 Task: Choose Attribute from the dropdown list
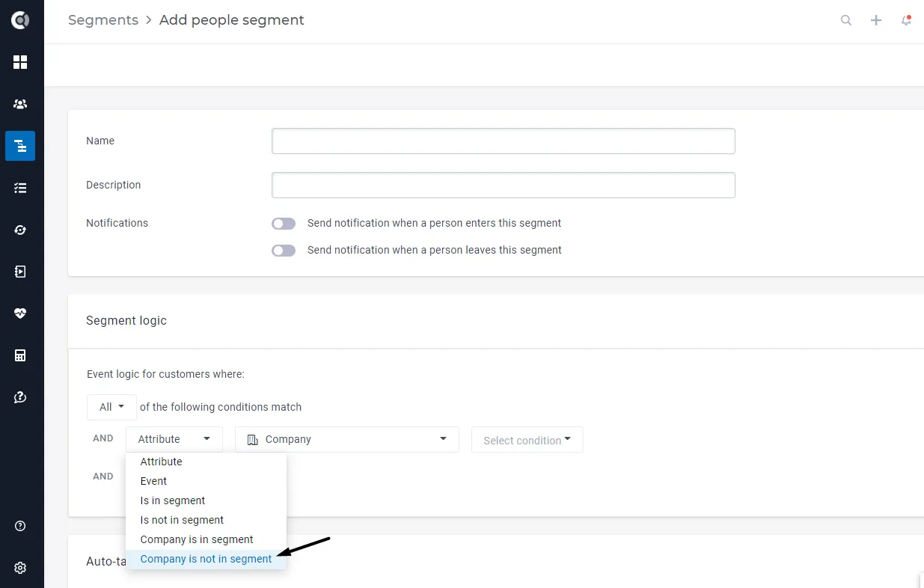(206, 462)
